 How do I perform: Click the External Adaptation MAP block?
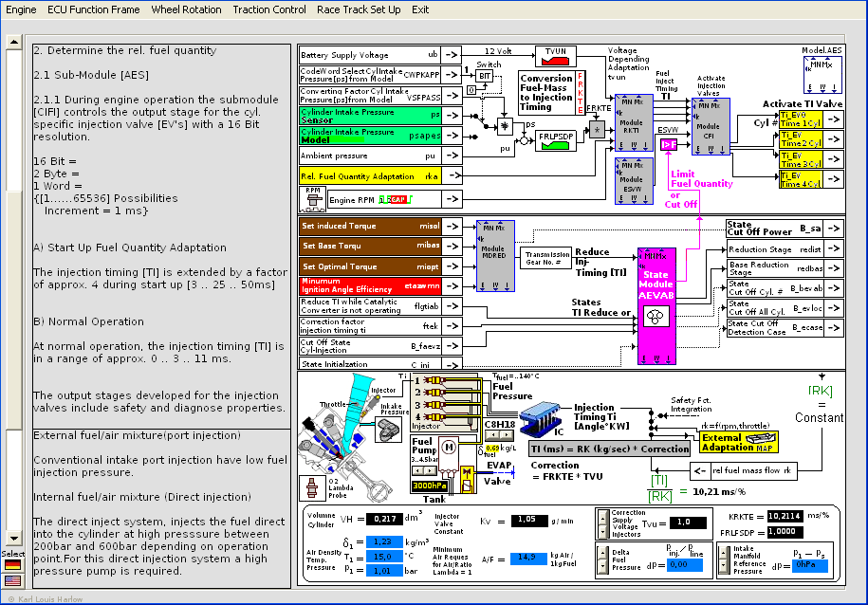(x=739, y=442)
